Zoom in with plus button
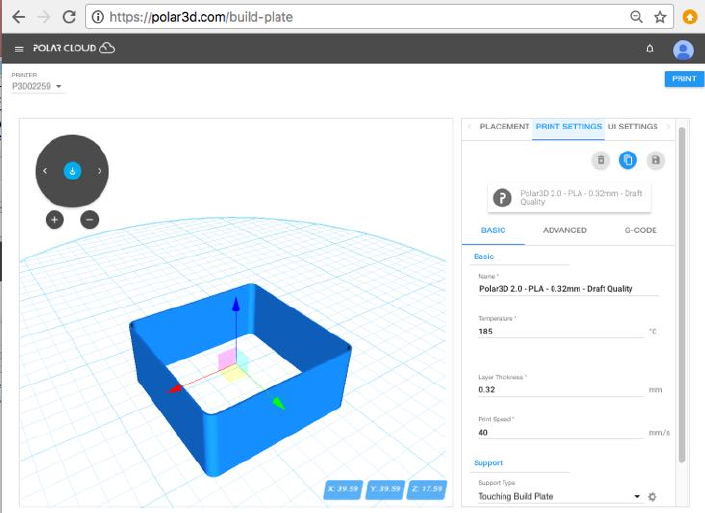This screenshot has height=513, width=705. [x=55, y=220]
